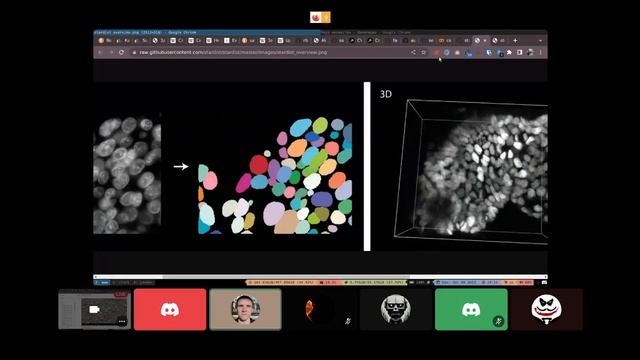Select the green Discord-logo participant tile
The height and width of the screenshot is (360, 640).
[x=471, y=309]
